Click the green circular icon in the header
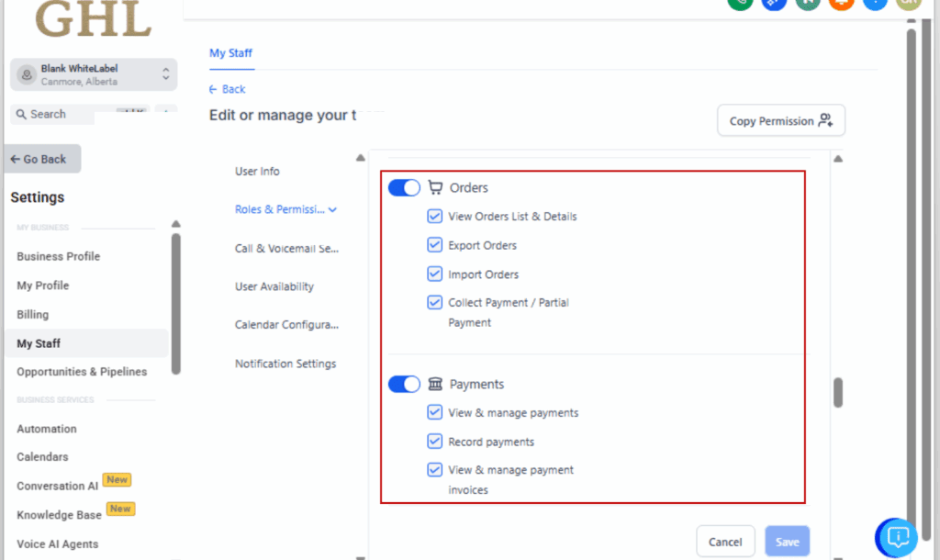 coord(740,4)
